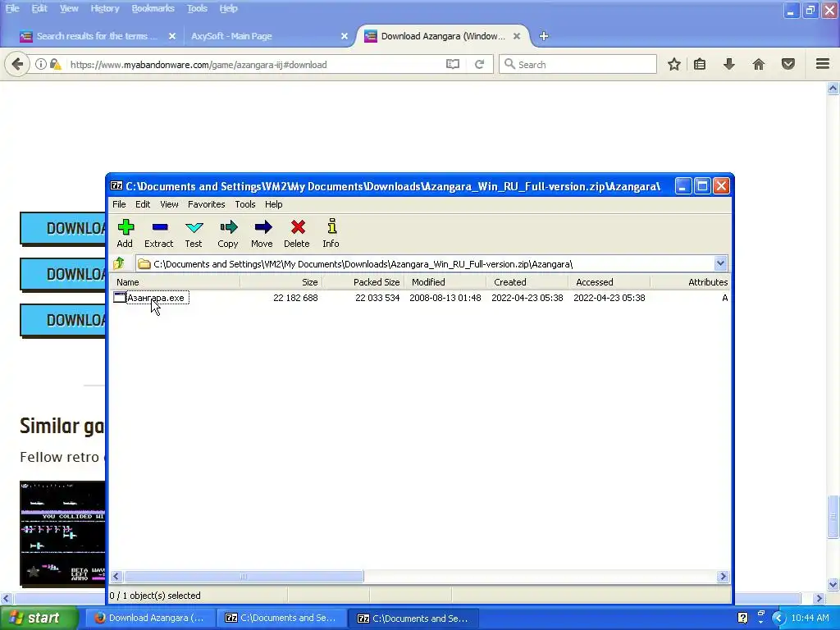Click the red Delete icon

298,227
